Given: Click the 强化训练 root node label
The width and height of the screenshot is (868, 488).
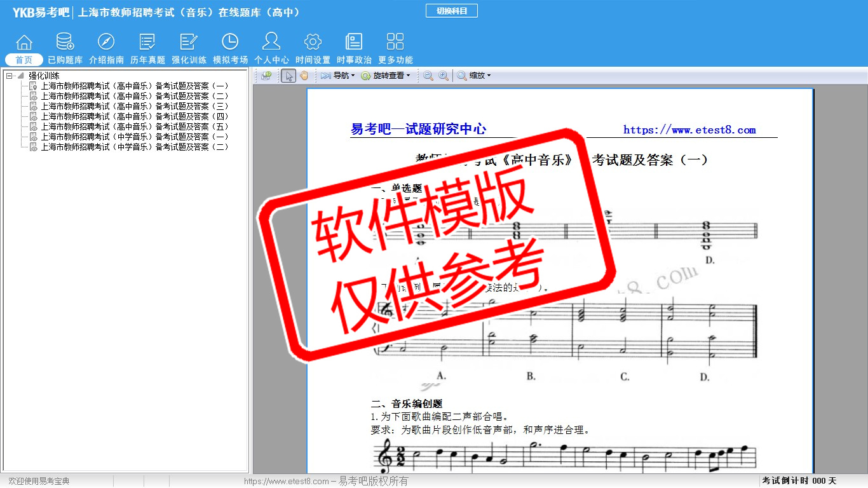Looking at the screenshot, I should (x=44, y=76).
